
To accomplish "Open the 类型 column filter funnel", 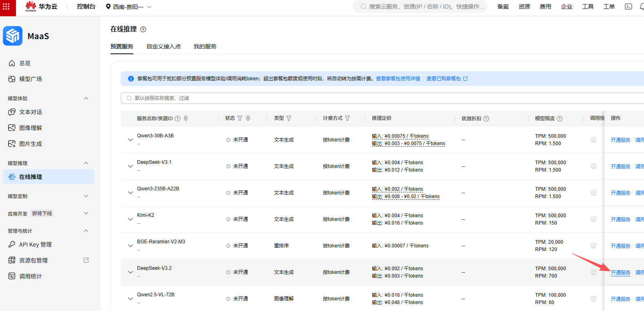I will click(x=289, y=118).
